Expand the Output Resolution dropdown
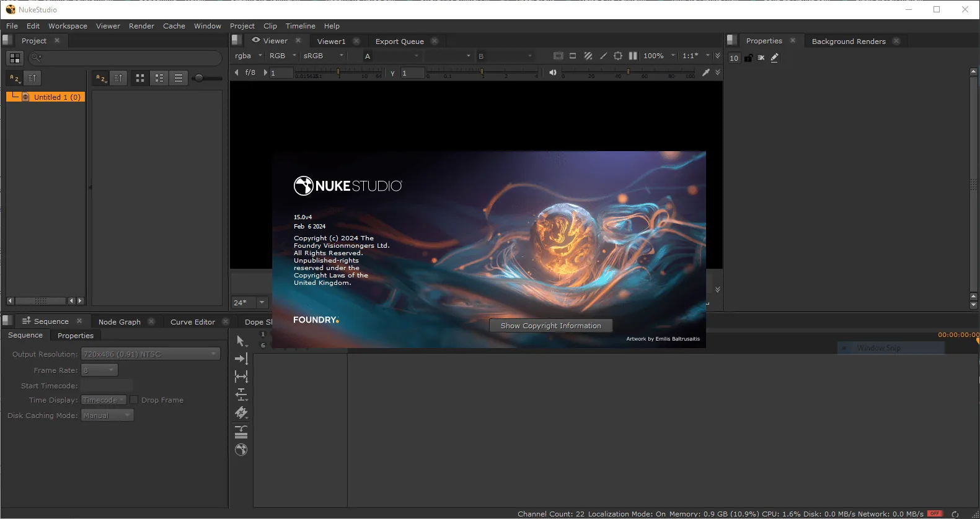980x519 pixels. [x=151, y=354]
